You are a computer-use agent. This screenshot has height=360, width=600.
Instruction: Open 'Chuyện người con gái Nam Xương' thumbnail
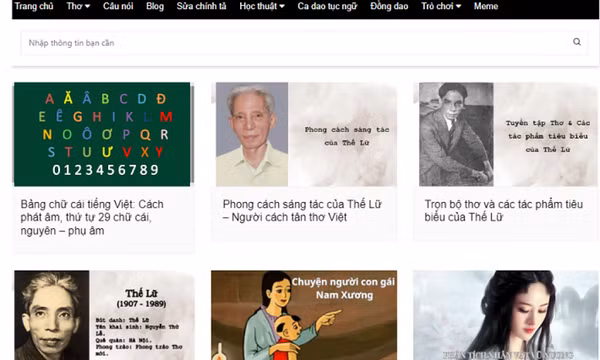click(304, 315)
